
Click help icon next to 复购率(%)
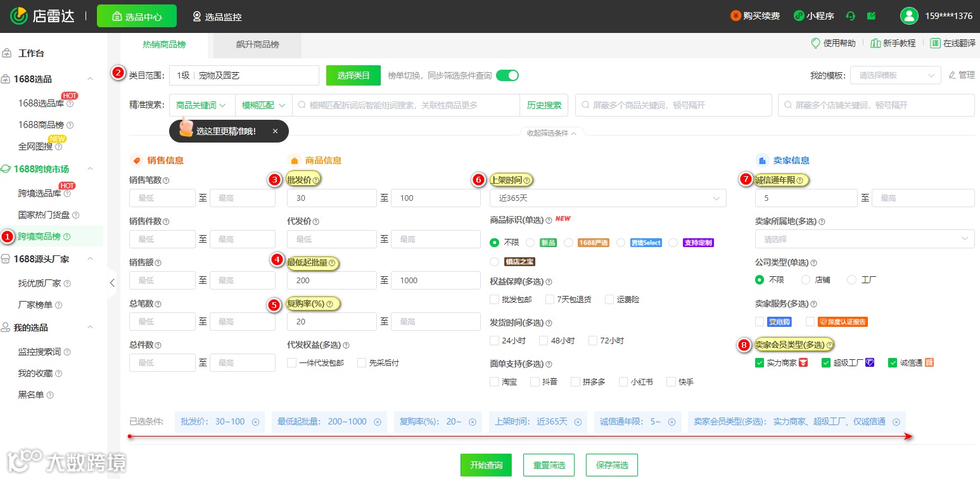(x=329, y=304)
